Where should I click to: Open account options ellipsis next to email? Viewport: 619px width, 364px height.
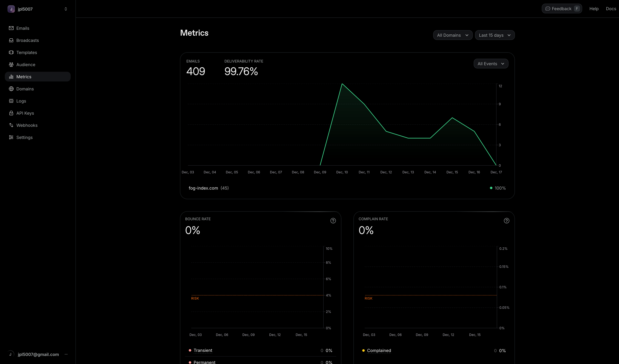[x=66, y=354]
